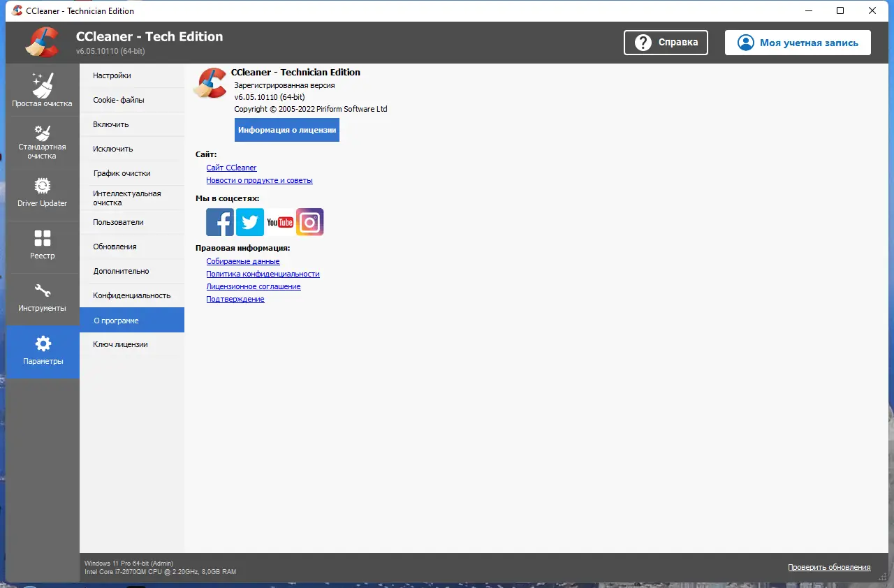Open Интеллектуальная очистка tab
Viewport: 894px width, 588px height.
click(132, 198)
